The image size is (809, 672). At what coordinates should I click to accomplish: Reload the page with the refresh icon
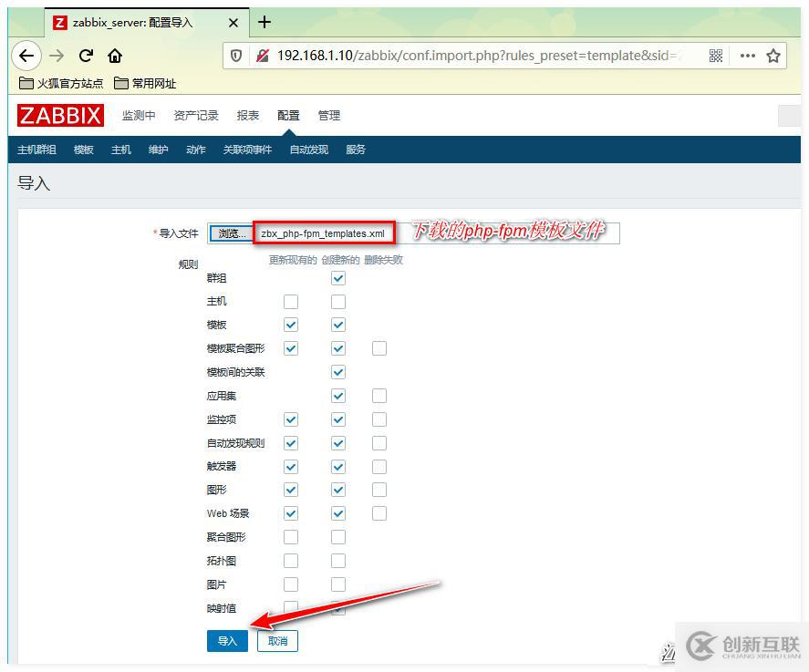tap(85, 55)
